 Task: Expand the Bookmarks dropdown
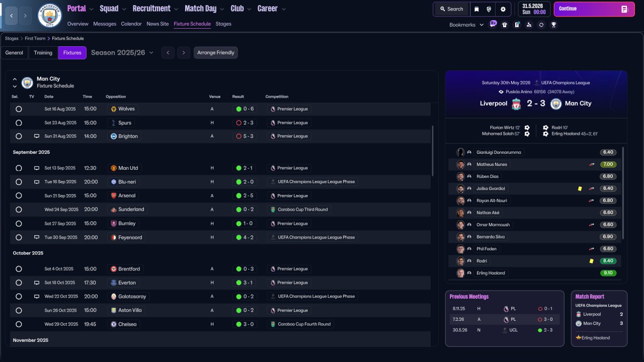point(466,25)
